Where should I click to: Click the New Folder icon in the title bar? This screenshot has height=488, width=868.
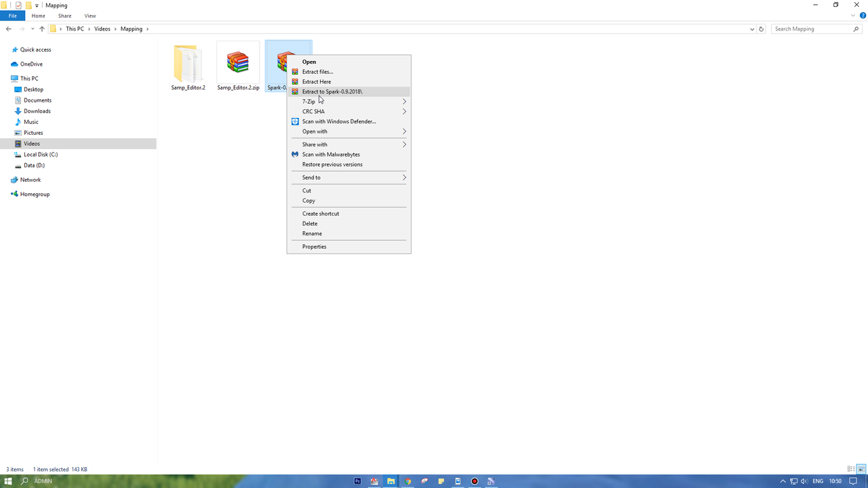[x=28, y=5]
